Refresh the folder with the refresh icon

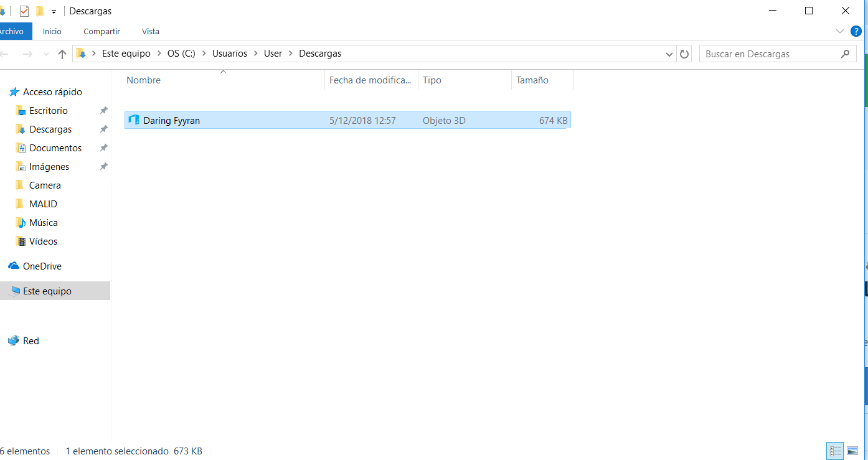click(684, 54)
